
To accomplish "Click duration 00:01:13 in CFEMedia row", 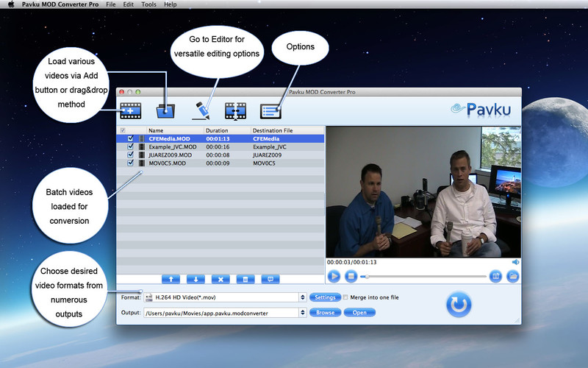I will click(x=218, y=138).
